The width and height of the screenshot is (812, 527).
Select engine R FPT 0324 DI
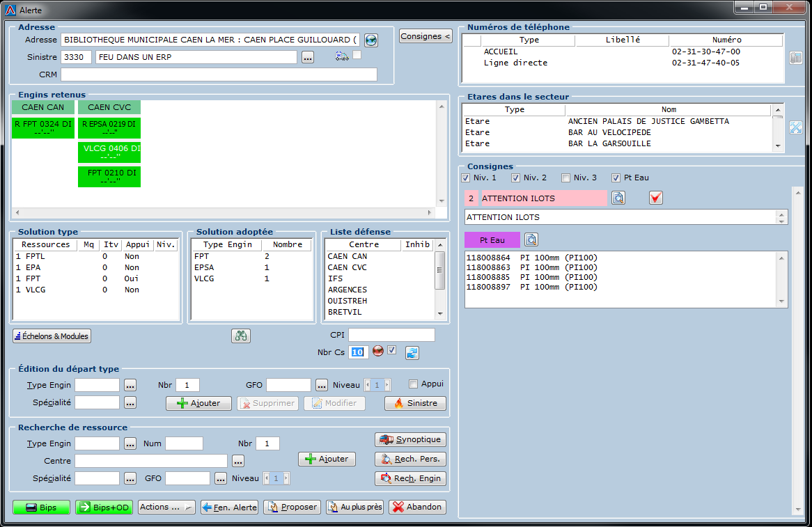click(x=43, y=128)
